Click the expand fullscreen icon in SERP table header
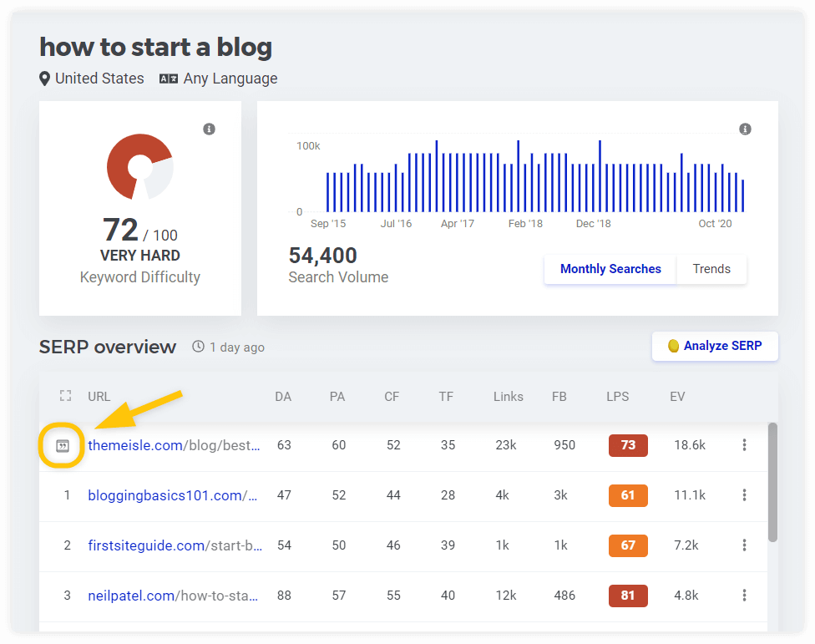The height and width of the screenshot is (644, 815). (66, 396)
